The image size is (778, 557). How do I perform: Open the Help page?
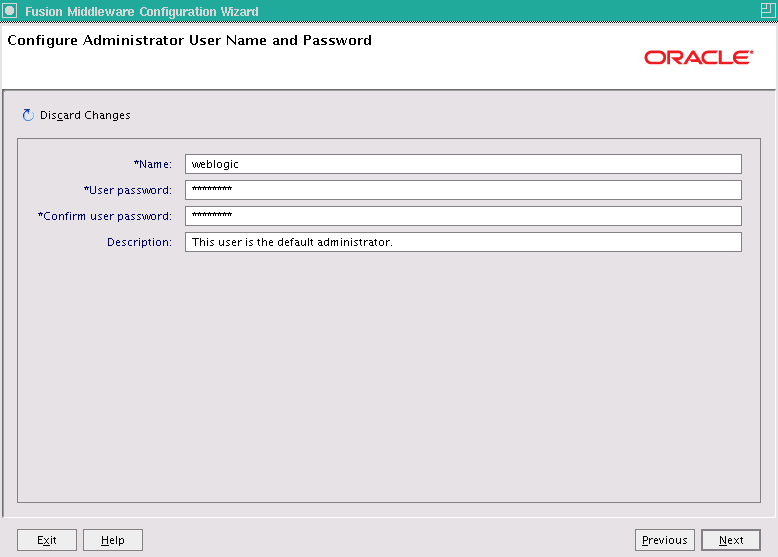tap(113, 540)
